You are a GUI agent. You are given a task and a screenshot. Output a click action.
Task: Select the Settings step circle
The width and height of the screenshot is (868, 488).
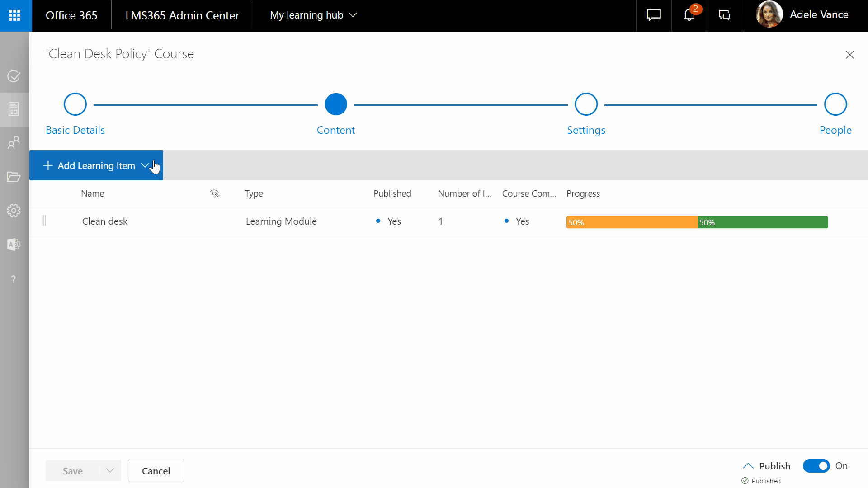click(x=586, y=104)
